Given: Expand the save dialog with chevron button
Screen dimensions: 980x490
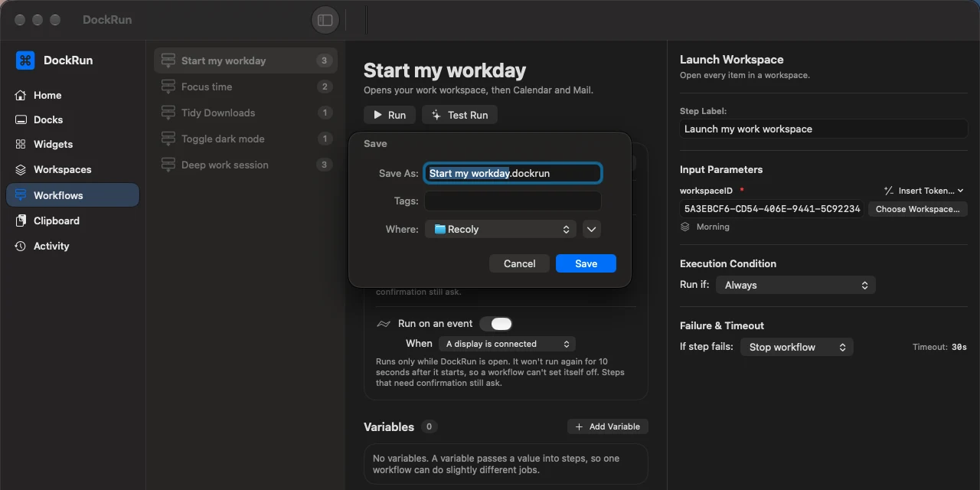Looking at the screenshot, I should click(591, 229).
